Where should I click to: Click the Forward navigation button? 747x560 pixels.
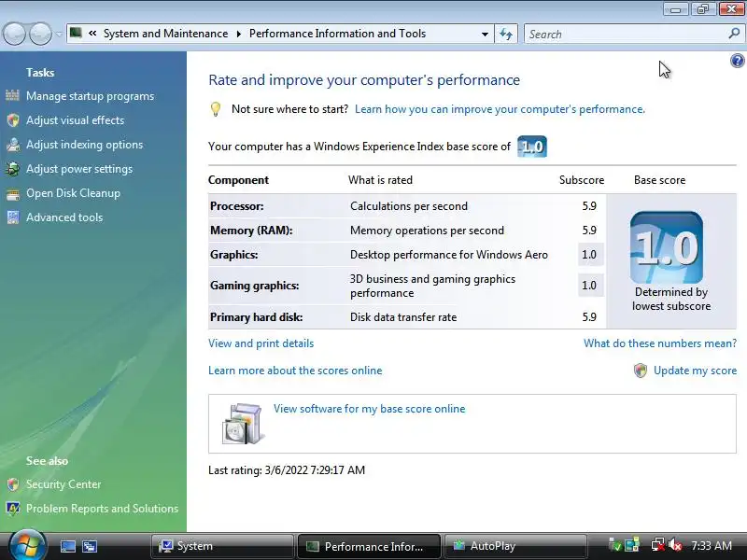(x=40, y=34)
